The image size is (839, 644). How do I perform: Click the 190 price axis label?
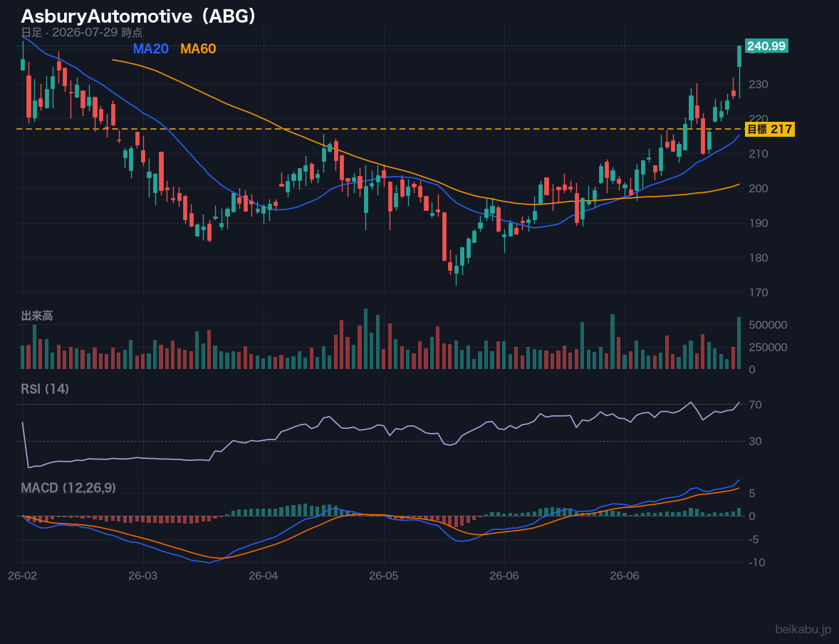point(759,223)
